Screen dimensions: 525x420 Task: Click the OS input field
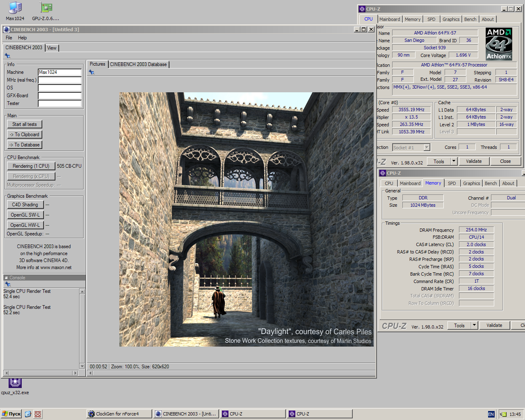click(x=60, y=88)
